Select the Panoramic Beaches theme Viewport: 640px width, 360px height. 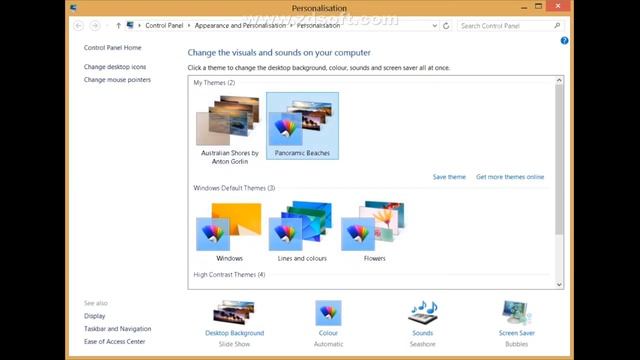pos(302,126)
